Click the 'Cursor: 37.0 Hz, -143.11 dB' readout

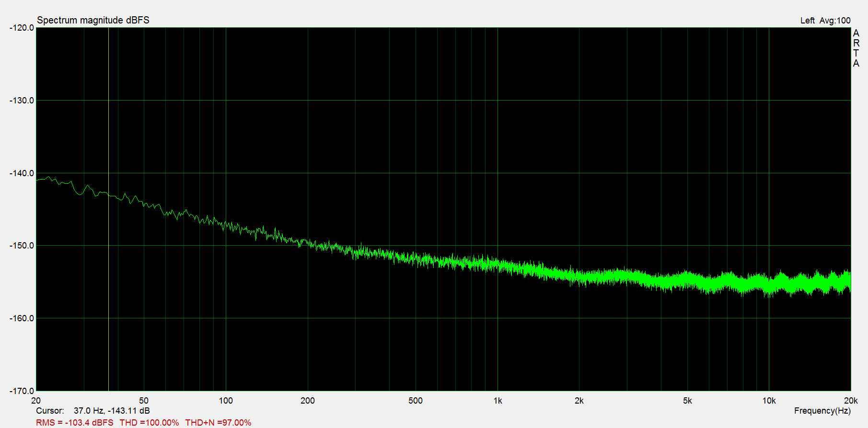coord(93,411)
